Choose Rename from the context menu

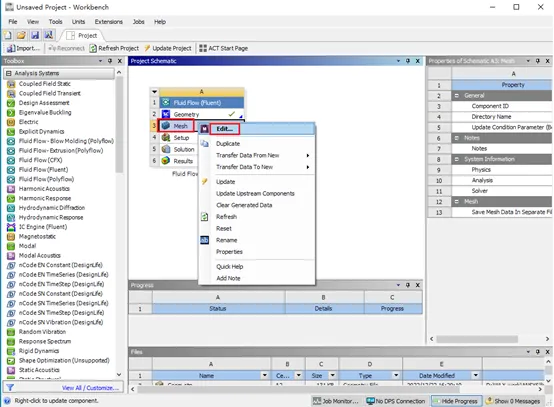tap(257, 240)
